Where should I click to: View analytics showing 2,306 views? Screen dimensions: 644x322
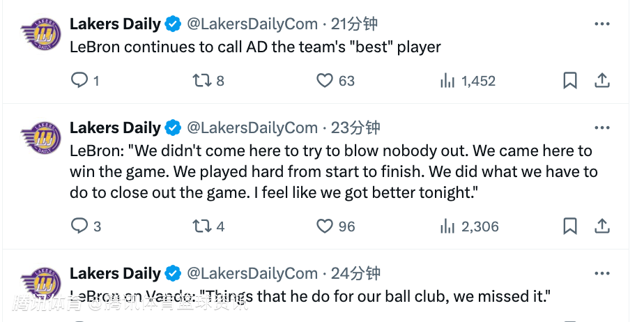447,226
